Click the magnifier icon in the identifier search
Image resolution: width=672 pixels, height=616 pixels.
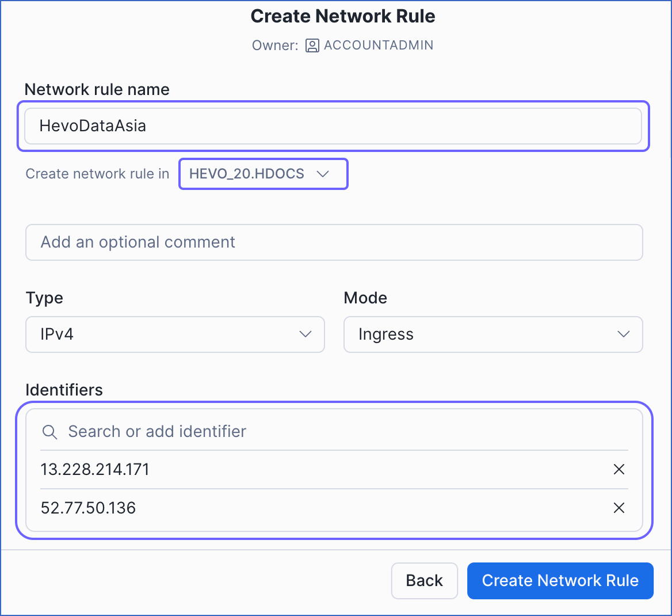tap(50, 432)
